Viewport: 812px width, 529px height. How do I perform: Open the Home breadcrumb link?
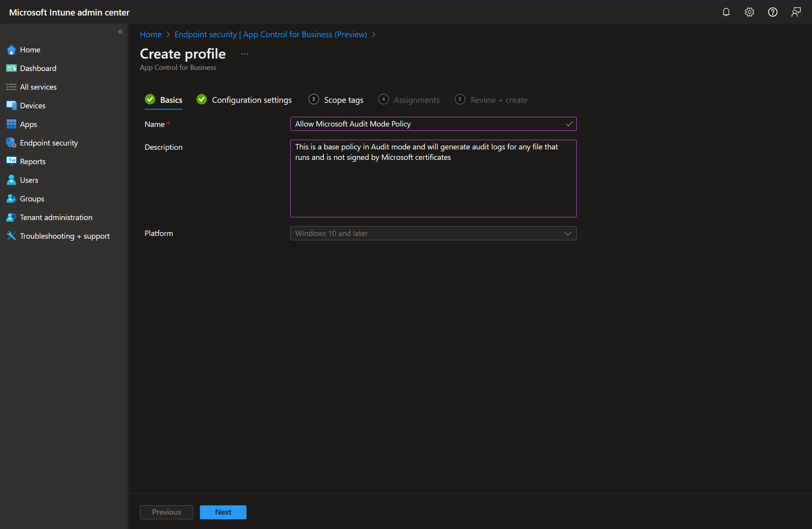[x=151, y=35]
